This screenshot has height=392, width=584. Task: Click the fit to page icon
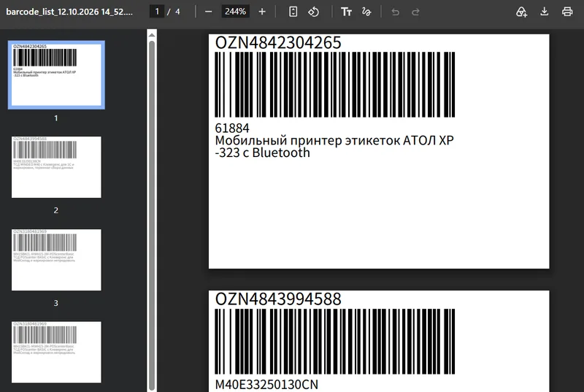click(293, 12)
